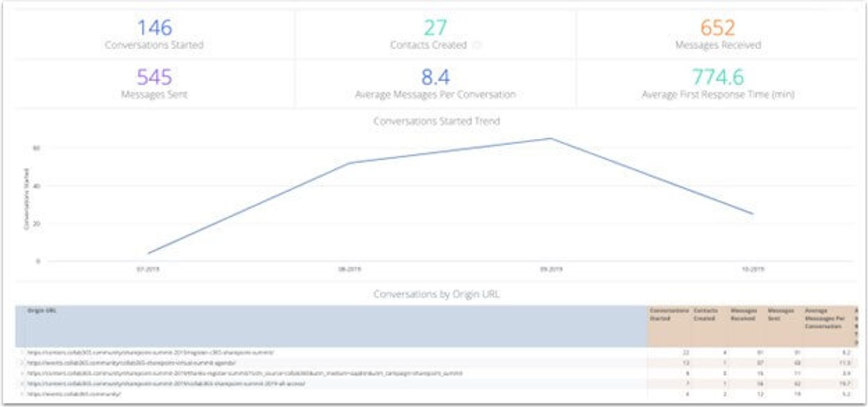The width and height of the screenshot is (868, 407).
Task: Select the 652 Messages Received metric tile
Action: pyautogui.click(x=717, y=34)
